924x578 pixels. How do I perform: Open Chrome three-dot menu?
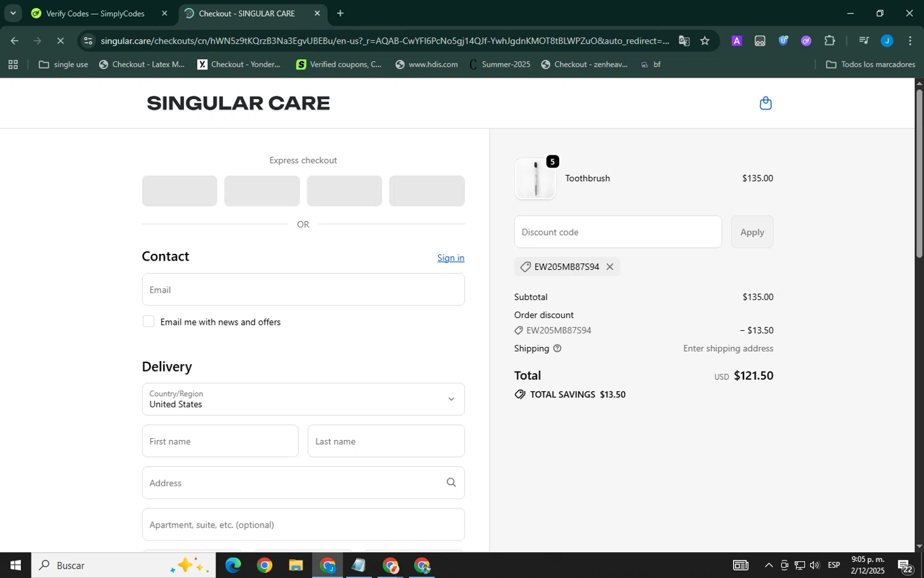[x=910, y=41]
